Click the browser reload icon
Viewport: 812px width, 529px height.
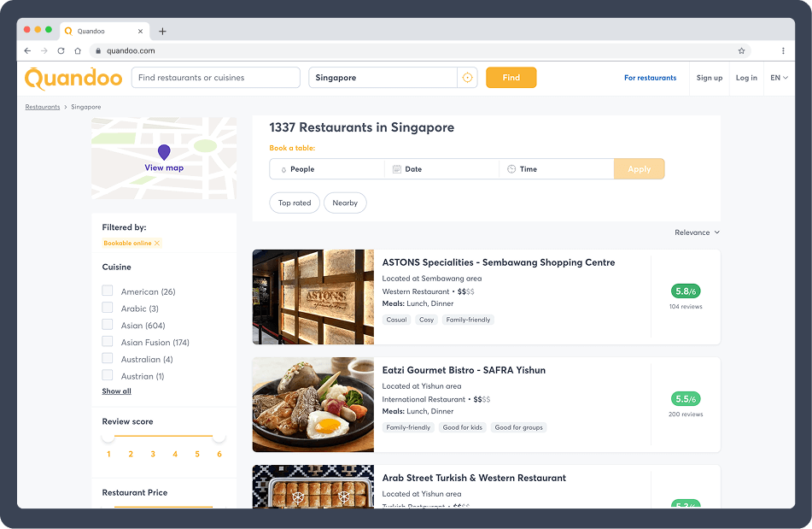click(61, 51)
